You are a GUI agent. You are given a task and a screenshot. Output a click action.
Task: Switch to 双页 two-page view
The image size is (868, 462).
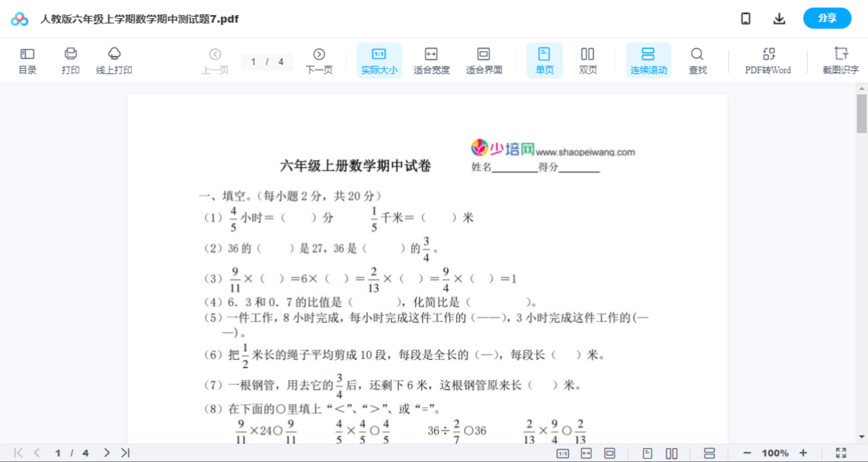click(588, 60)
